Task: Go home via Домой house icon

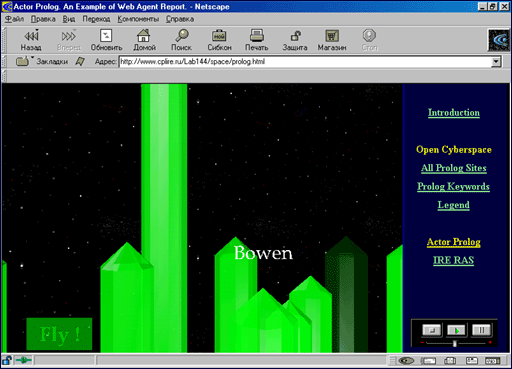Action: click(x=144, y=35)
